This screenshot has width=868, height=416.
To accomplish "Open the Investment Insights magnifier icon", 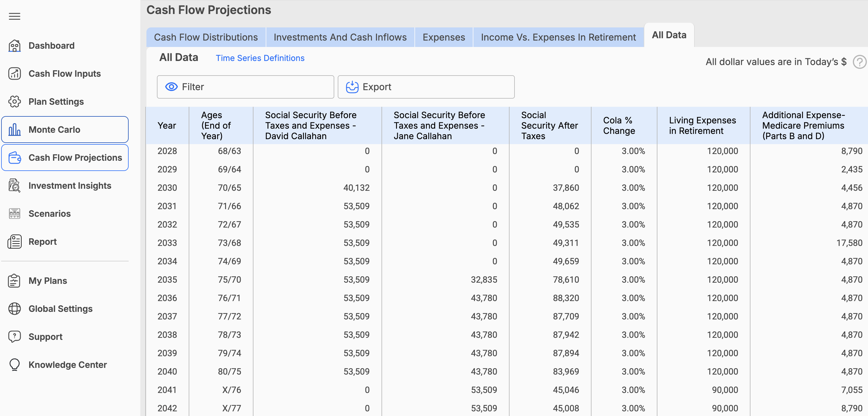I will click(14, 186).
